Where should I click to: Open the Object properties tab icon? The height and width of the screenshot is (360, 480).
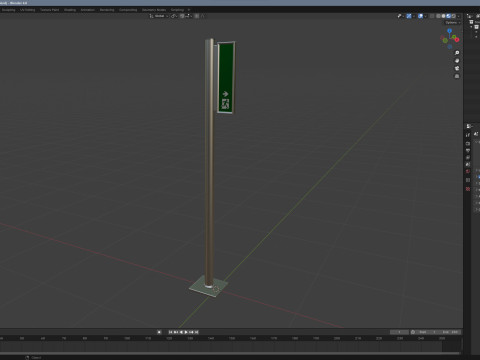(x=468, y=180)
